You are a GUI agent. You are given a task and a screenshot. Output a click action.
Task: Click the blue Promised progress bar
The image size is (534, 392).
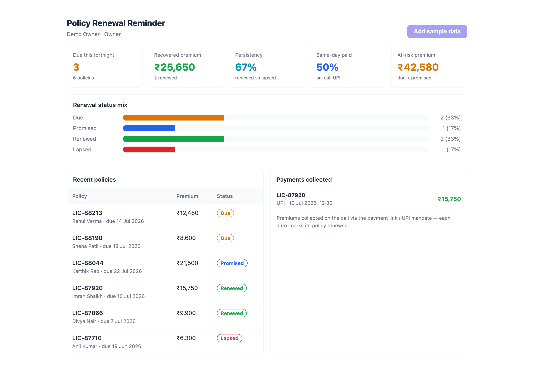pos(149,128)
